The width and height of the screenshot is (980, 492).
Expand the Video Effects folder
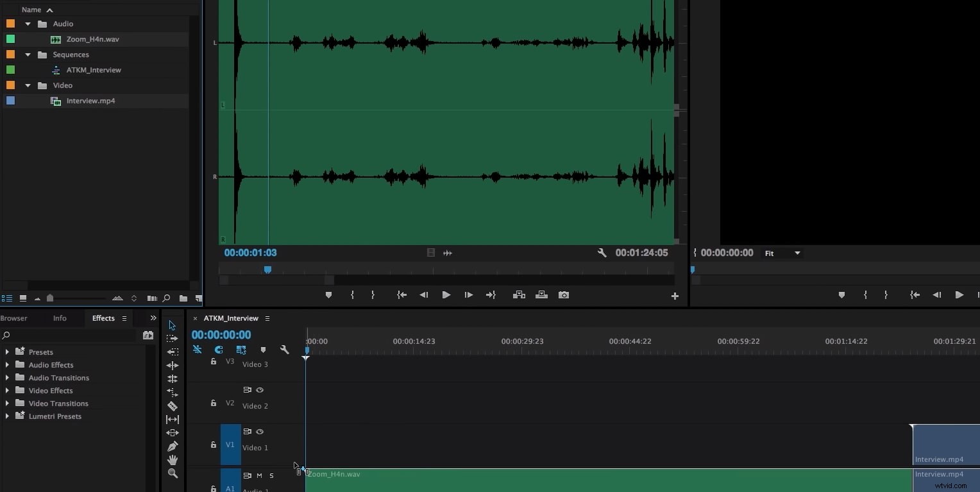point(6,390)
